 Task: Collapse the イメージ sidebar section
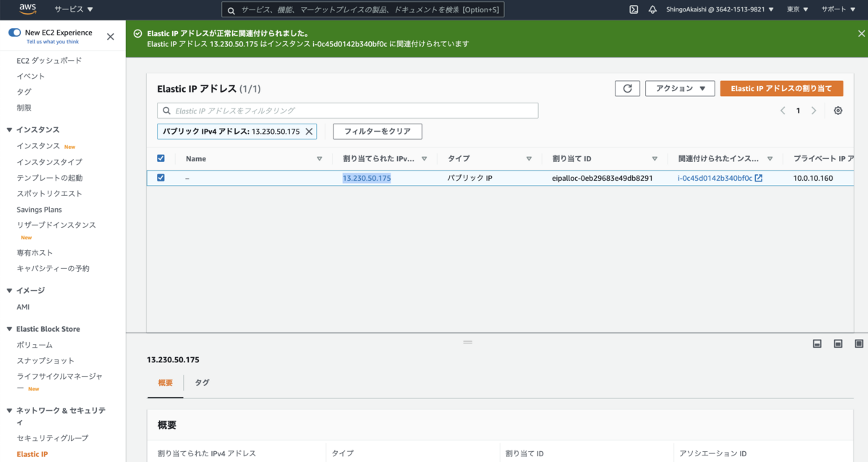pyautogui.click(x=9, y=291)
